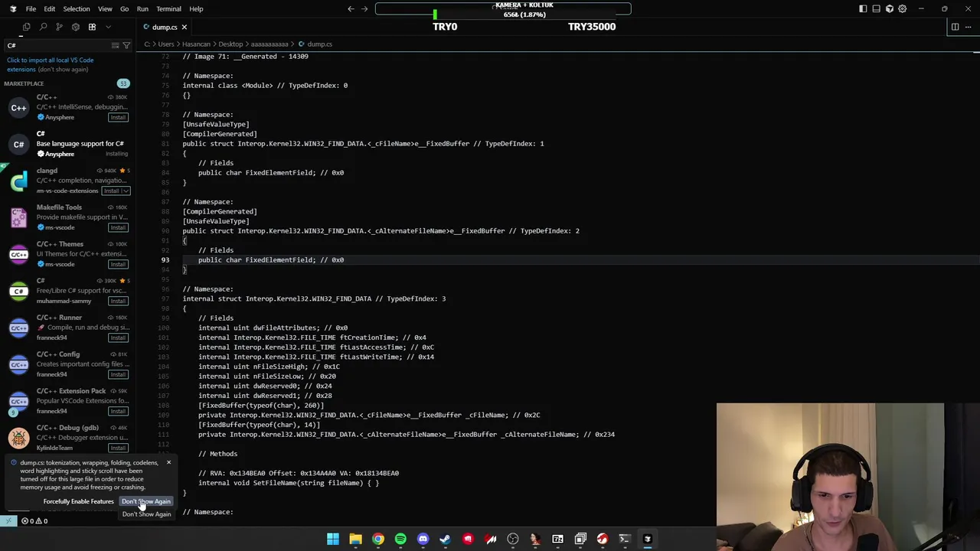Navigate back with the left arrow
This screenshot has height=551, width=980.
click(351, 8)
